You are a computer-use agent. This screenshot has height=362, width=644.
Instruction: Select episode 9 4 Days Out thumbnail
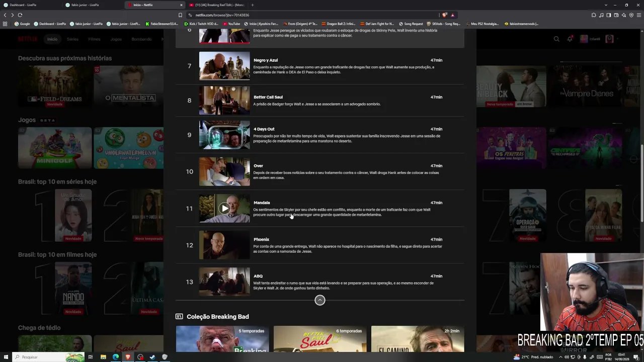pos(224,135)
